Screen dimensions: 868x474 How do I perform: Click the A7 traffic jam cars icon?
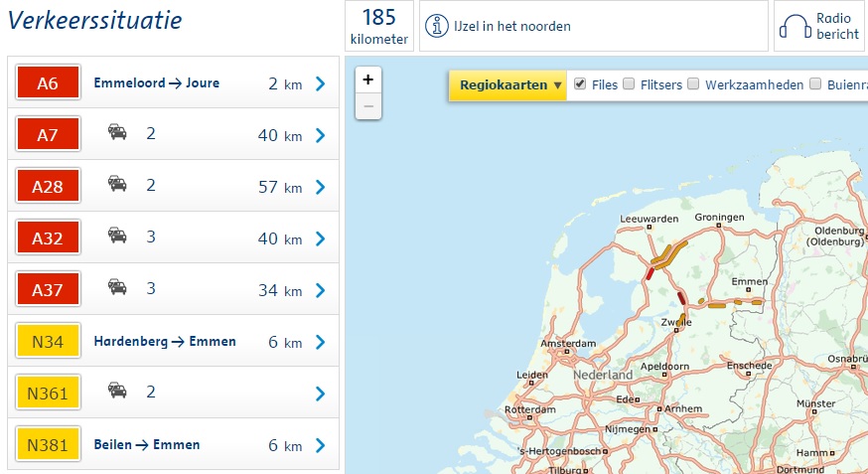(118, 134)
